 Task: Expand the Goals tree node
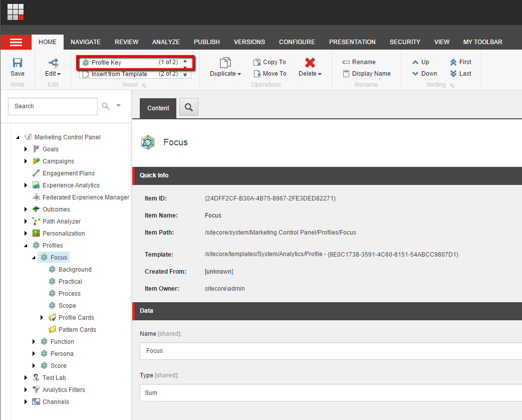point(26,149)
